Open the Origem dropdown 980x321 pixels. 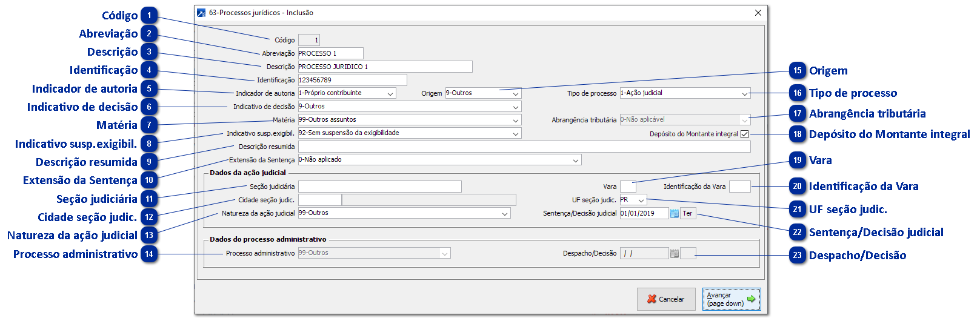[x=516, y=93]
